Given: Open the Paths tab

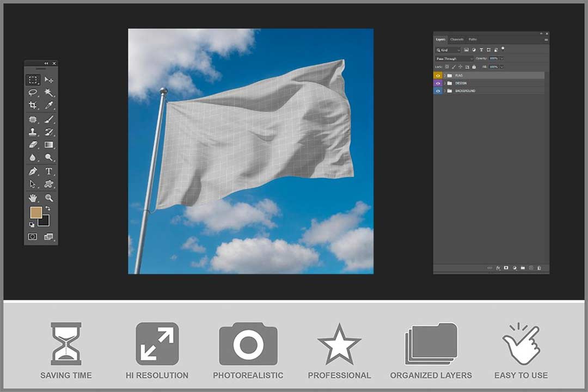Looking at the screenshot, I should (473, 39).
